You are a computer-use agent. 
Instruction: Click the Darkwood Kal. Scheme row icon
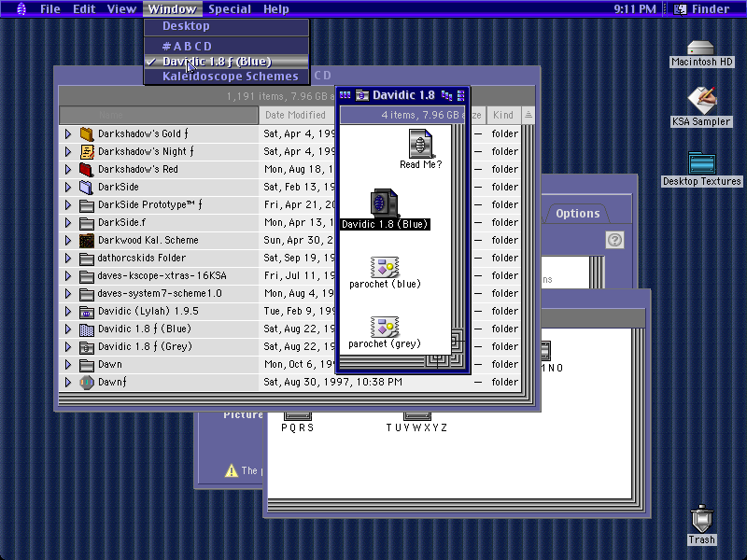pyautogui.click(x=86, y=241)
